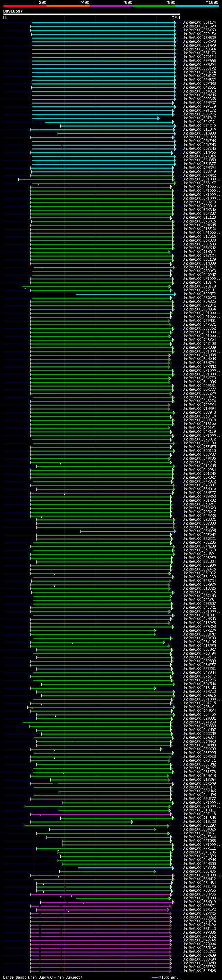Click the UniRef100_Q8H869 hit label

click(199, 38)
